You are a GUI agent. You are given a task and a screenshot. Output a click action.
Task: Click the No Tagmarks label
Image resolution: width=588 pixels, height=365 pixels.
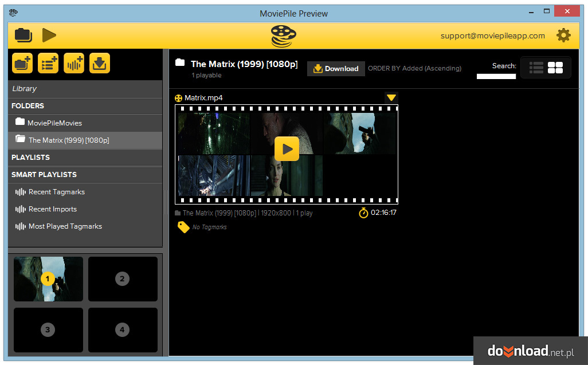[210, 227]
